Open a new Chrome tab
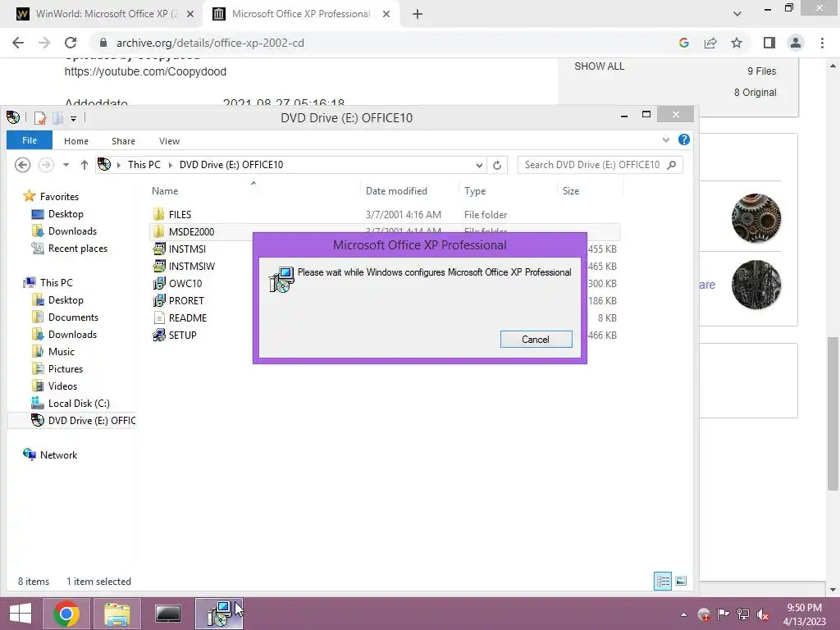The image size is (840, 630). (x=418, y=15)
